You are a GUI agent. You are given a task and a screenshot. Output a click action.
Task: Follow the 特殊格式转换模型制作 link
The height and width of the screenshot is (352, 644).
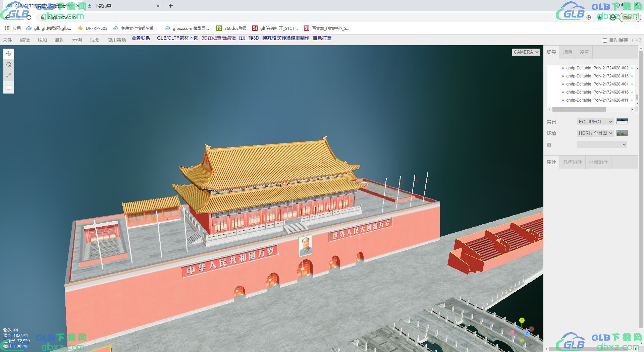[286, 38]
